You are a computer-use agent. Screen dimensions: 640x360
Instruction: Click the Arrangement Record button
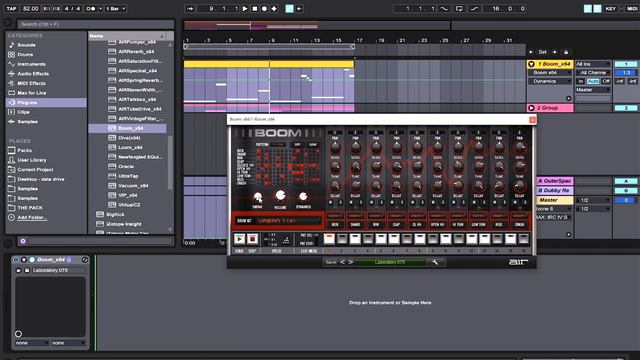tap(264, 8)
